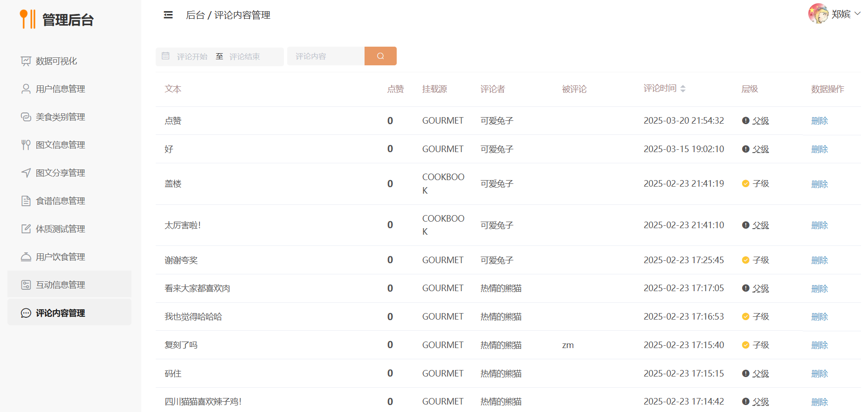Click the constitution test edit icon
Image resolution: width=868 pixels, height=412 pixels.
26,229
